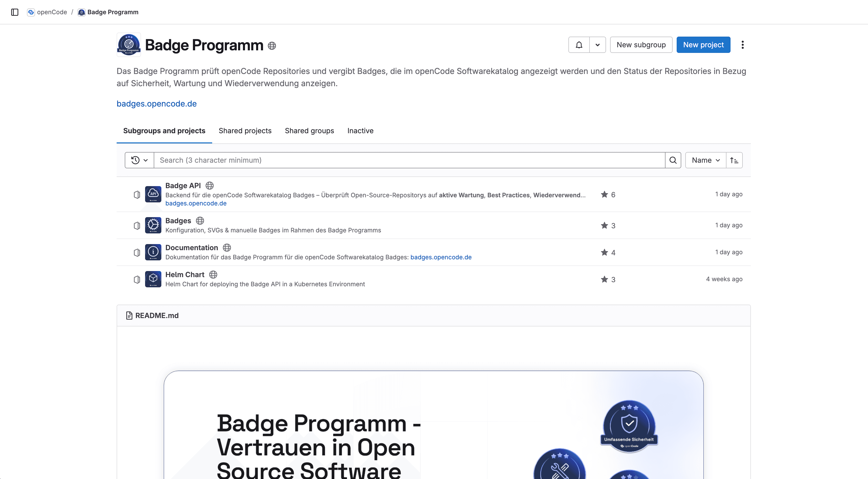This screenshot has width=868, height=479.
Task: Click the Helm Chart cube avatar
Action: pyautogui.click(x=153, y=279)
